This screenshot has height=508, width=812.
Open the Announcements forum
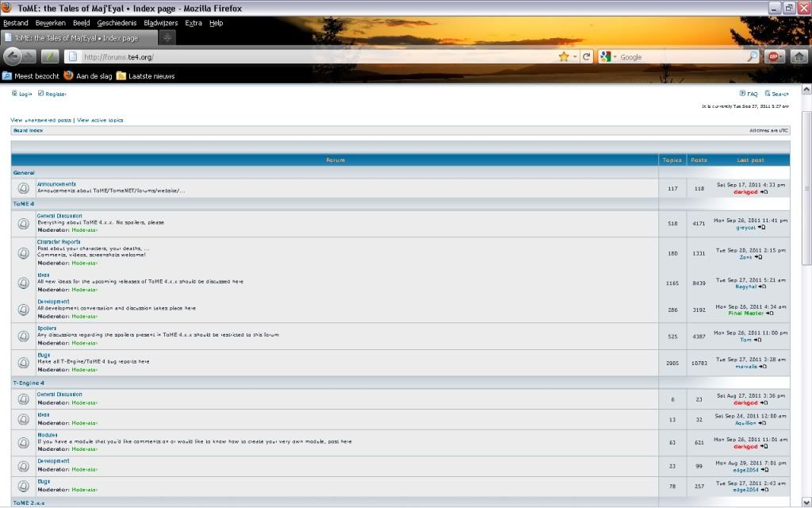56,184
